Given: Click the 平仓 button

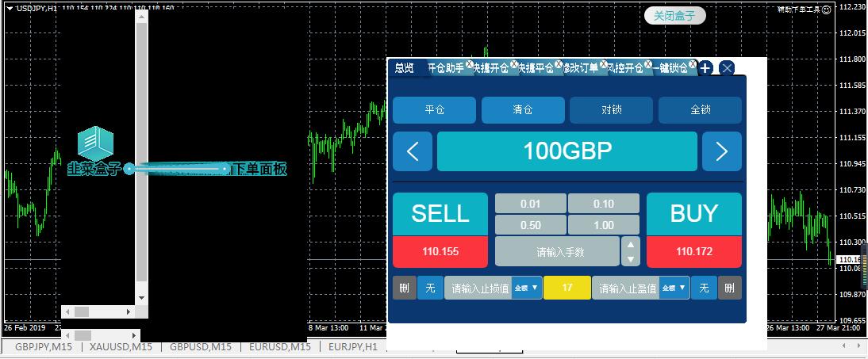Looking at the screenshot, I should click(x=435, y=110).
